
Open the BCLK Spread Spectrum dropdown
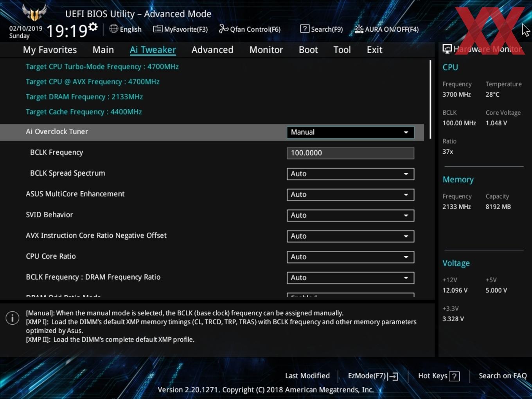click(350, 174)
